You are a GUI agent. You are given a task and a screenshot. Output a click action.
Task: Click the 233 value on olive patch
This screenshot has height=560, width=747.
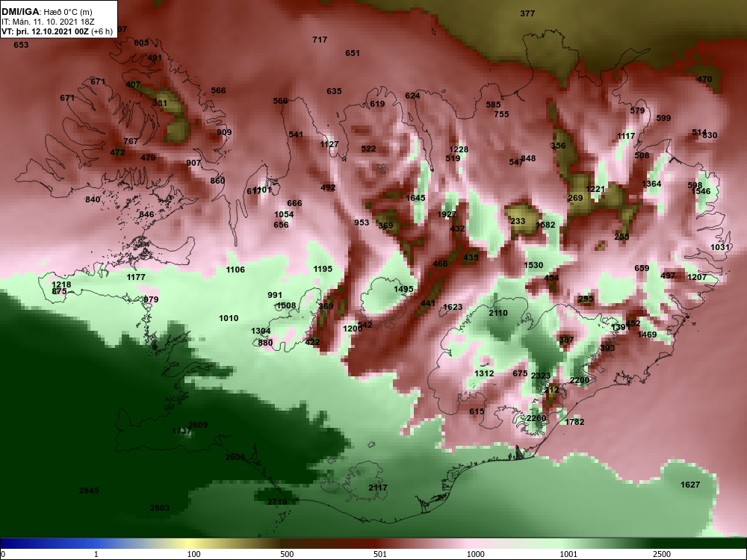[518, 221]
